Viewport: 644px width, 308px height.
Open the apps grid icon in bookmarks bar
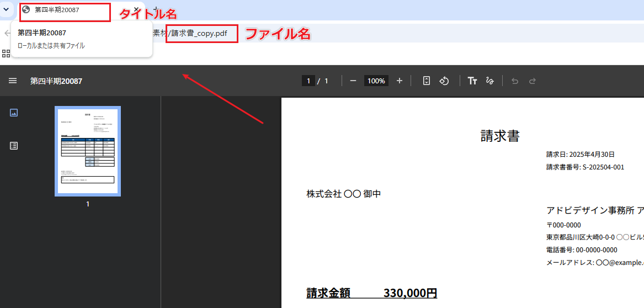point(6,54)
